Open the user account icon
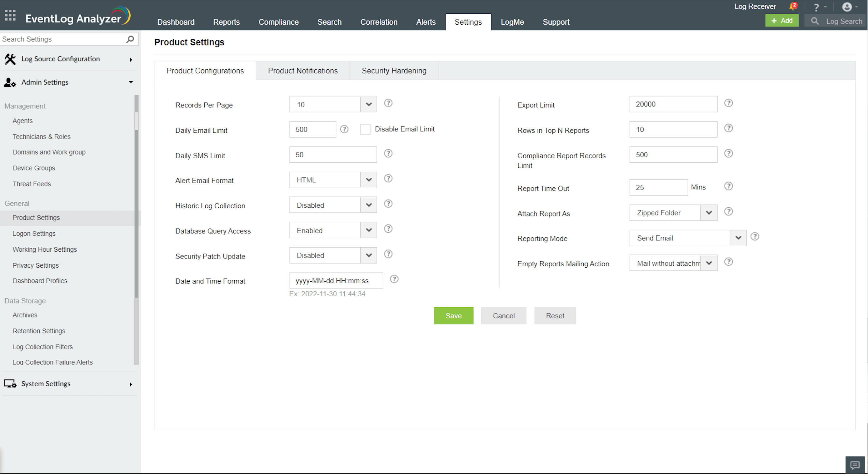 tap(847, 7)
